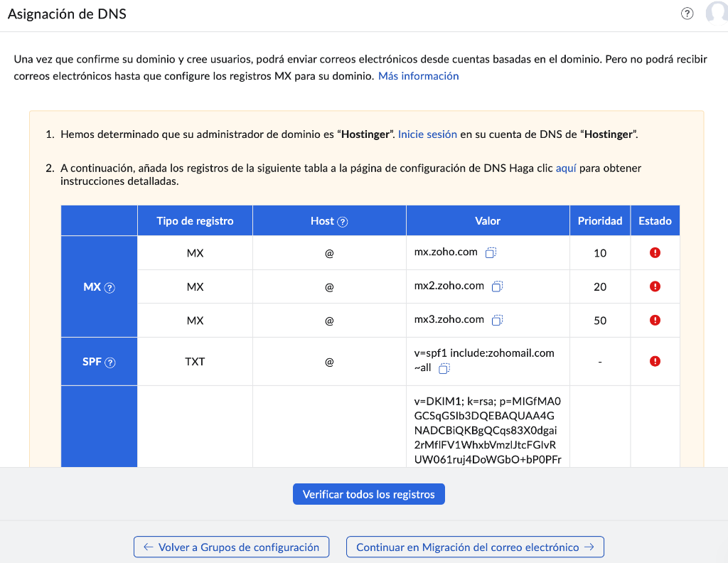Open help icon next to Host header
The width and height of the screenshot is (728, 563).
coord(343,222)
